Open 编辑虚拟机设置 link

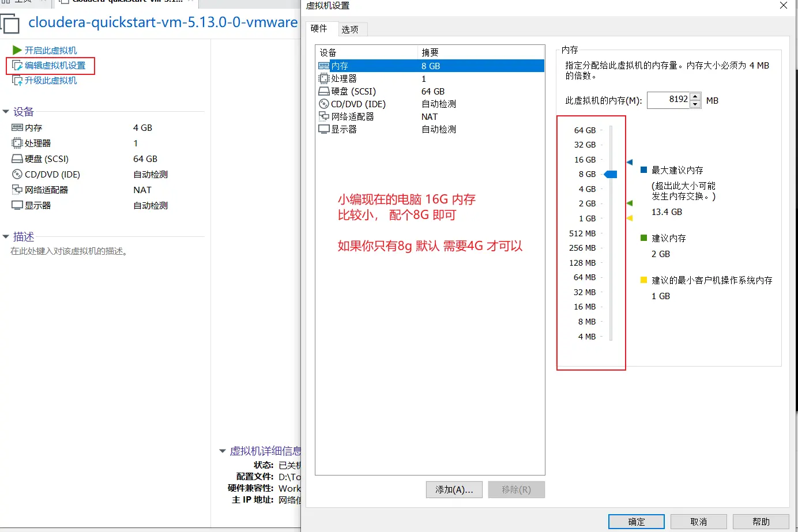pyautogui.click(x=55, y=66)
